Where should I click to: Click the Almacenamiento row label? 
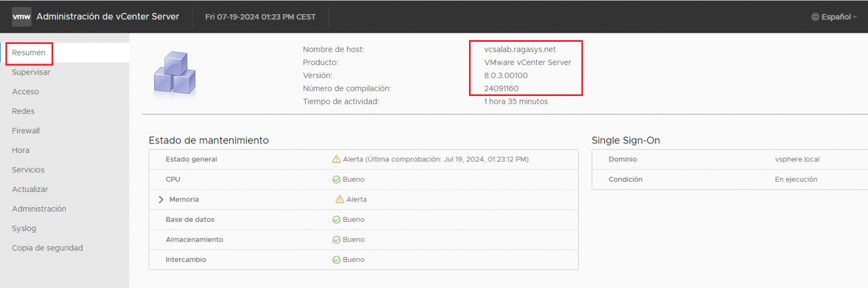(194, 239)
